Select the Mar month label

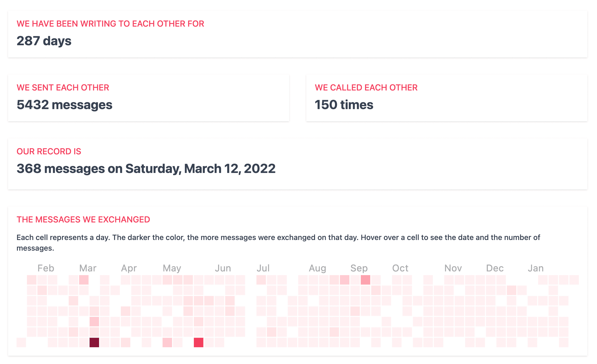(88, 268)
